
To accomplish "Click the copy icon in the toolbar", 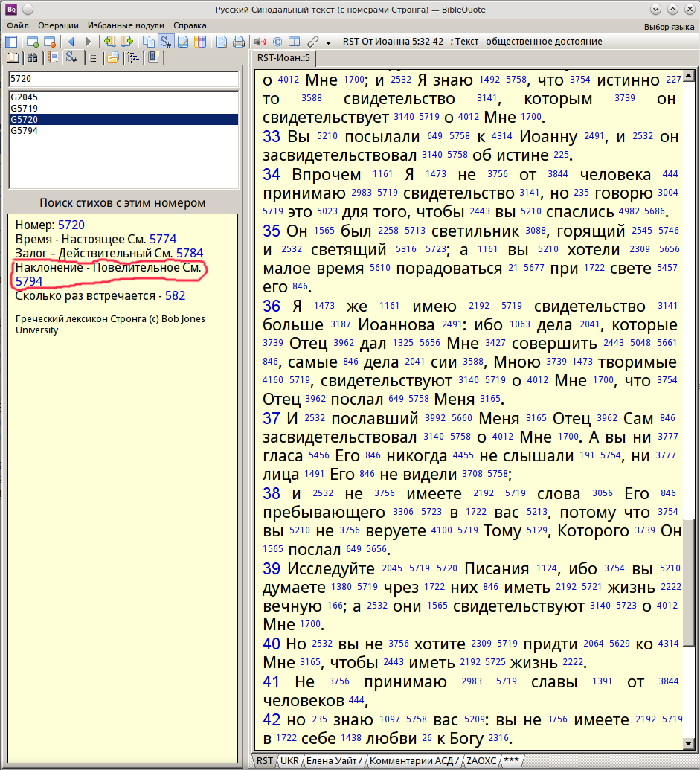I will [x=149, y=42].
